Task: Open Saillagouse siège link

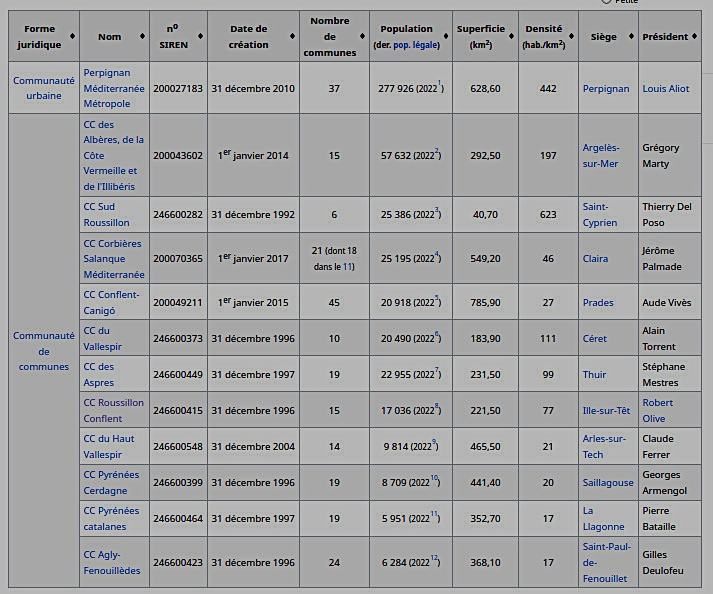Action: pyautogui.click(x=608, y=483)
